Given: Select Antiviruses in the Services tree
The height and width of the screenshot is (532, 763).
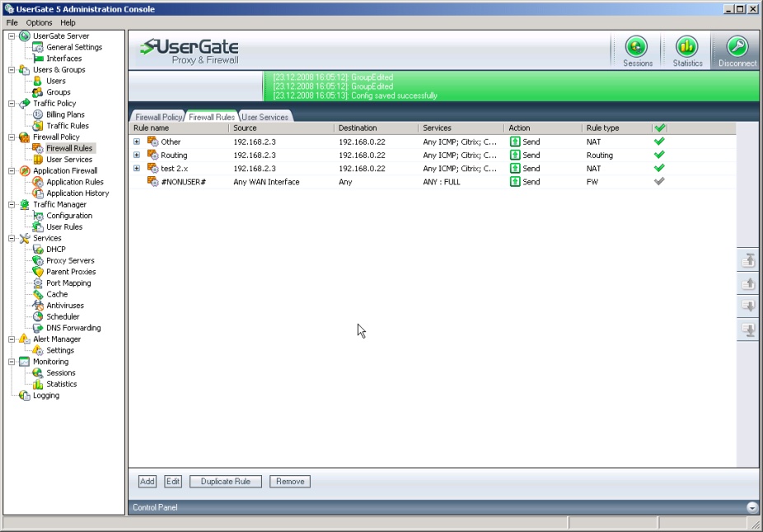Looking at the screenshot, I should coord(64,306).
